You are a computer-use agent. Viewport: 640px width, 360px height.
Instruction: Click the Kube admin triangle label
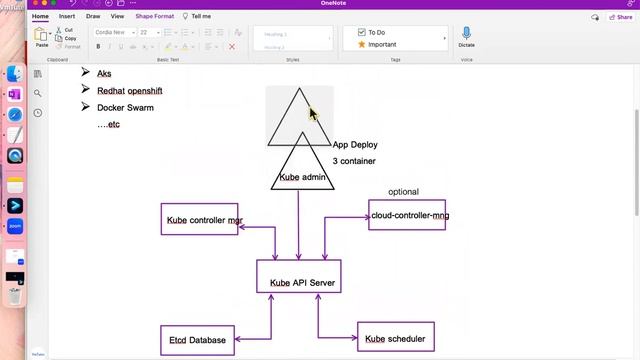[x=302, y=177]
